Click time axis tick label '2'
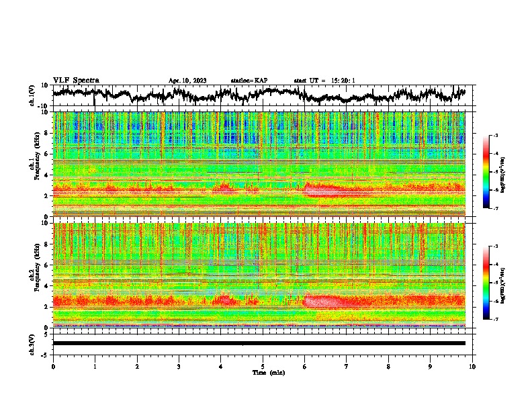 pyautogui.click(x=137, y=367)
